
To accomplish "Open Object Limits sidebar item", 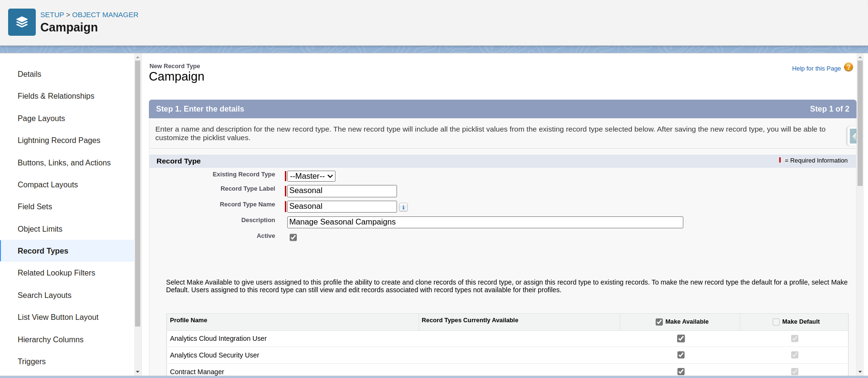I will click(40, 229).
